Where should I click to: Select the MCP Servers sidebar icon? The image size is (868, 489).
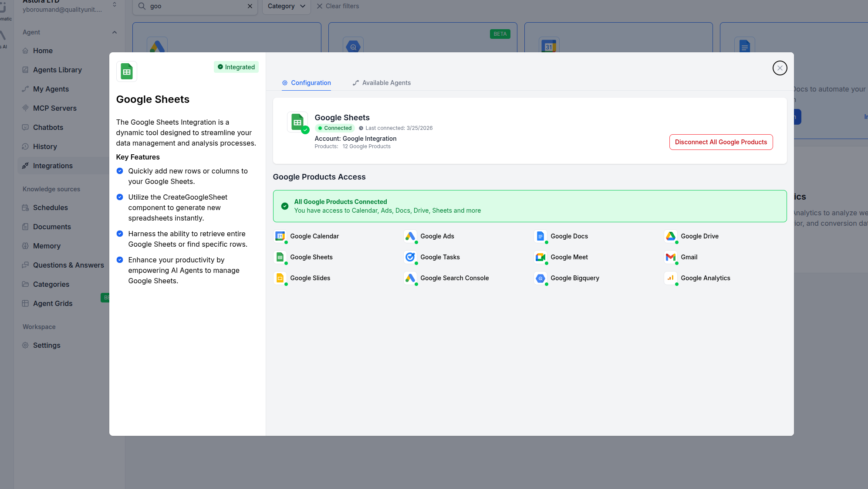pyautogui.click(x=25, y=108)
